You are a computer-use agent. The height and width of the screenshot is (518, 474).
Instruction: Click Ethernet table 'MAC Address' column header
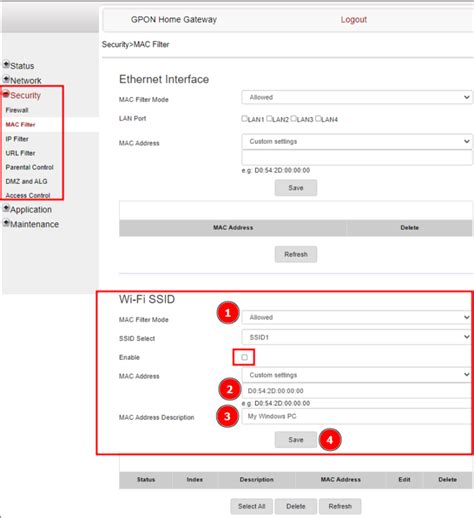[233, 228]
